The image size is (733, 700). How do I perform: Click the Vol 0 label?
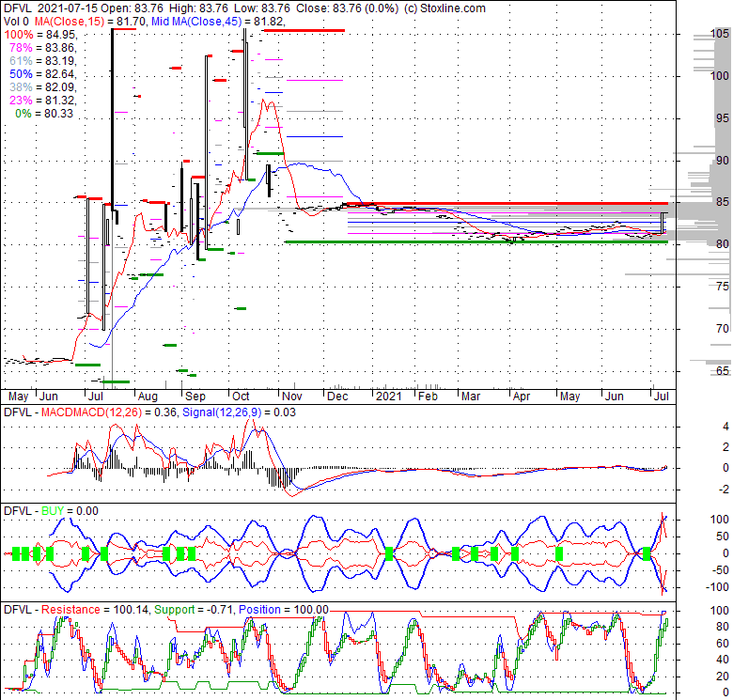tap(16, 22)
